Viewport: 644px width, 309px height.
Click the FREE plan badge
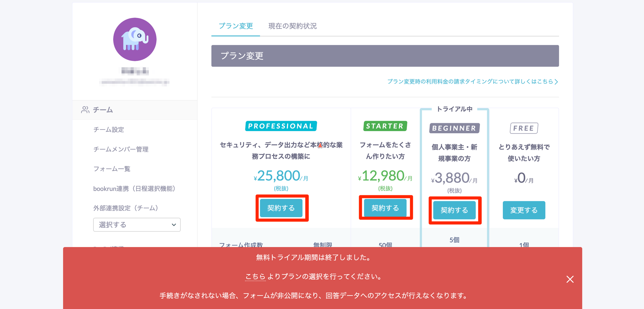tap(524, 128)
